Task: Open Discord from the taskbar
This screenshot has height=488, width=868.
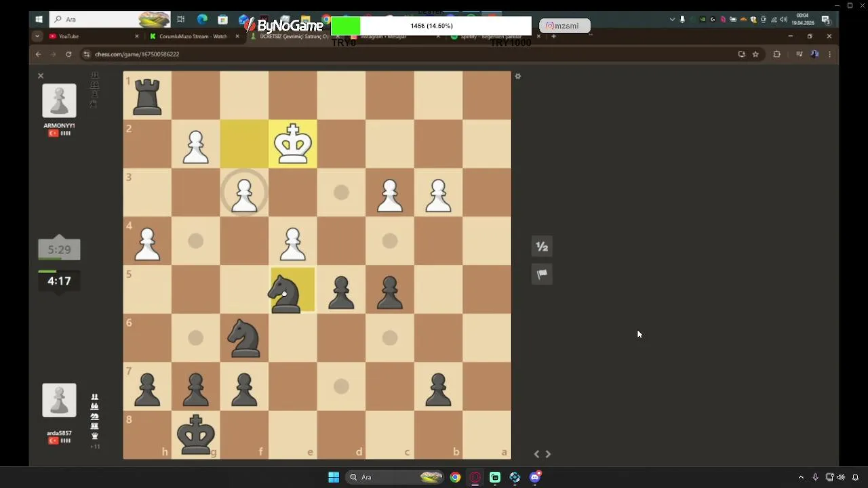Action: [535, 477]
